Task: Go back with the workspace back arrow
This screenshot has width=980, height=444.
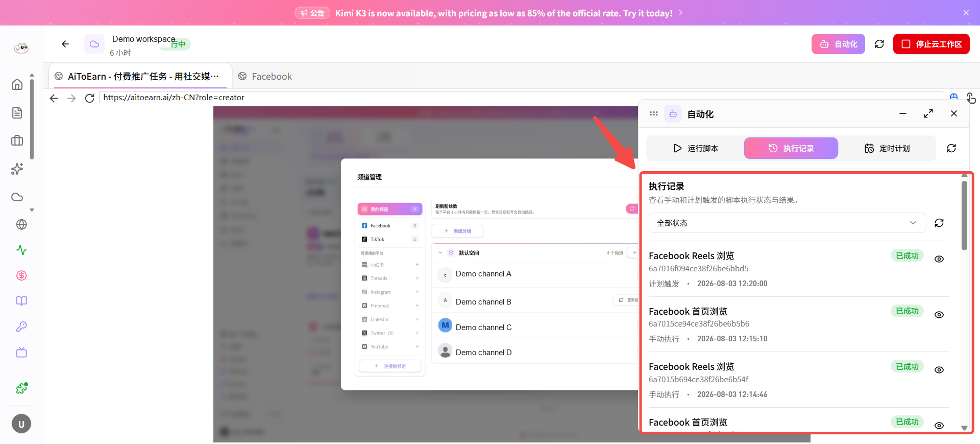Action: click(65, 44)
